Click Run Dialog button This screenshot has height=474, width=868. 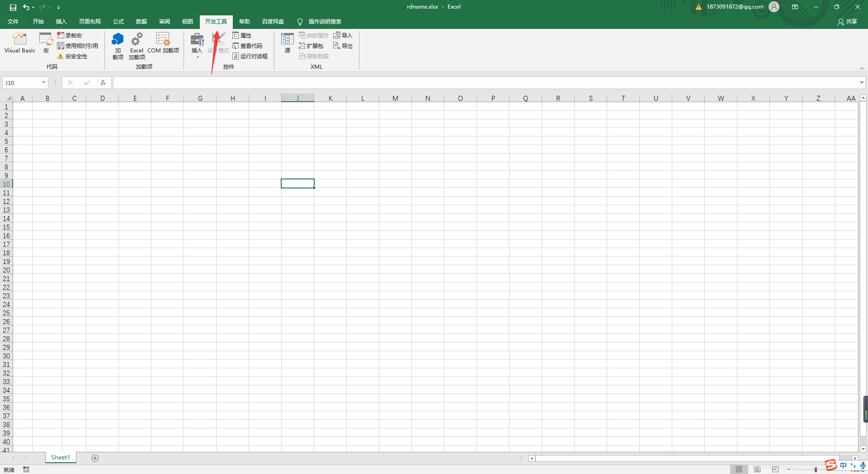tap(250, 56)
